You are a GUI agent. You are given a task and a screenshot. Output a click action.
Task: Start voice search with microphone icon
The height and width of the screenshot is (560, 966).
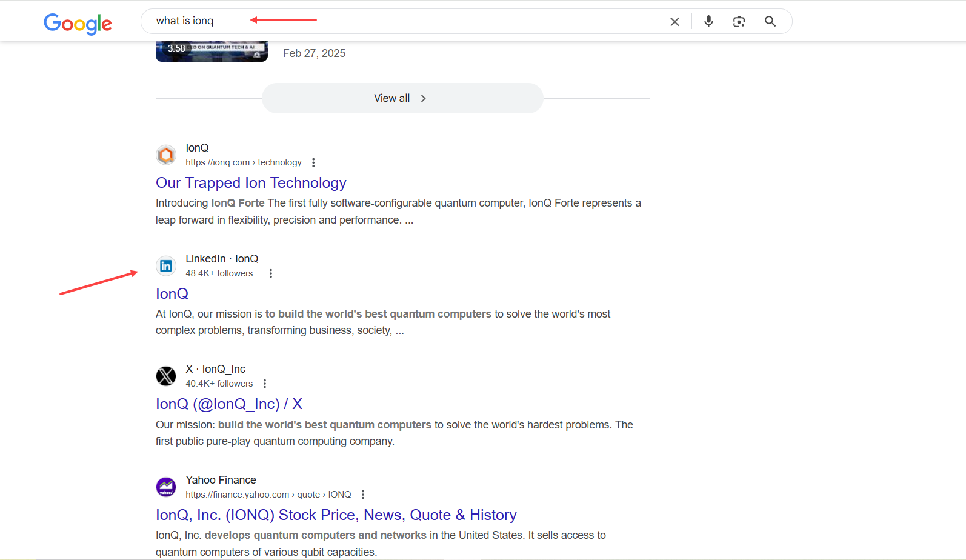click(708, 22)
